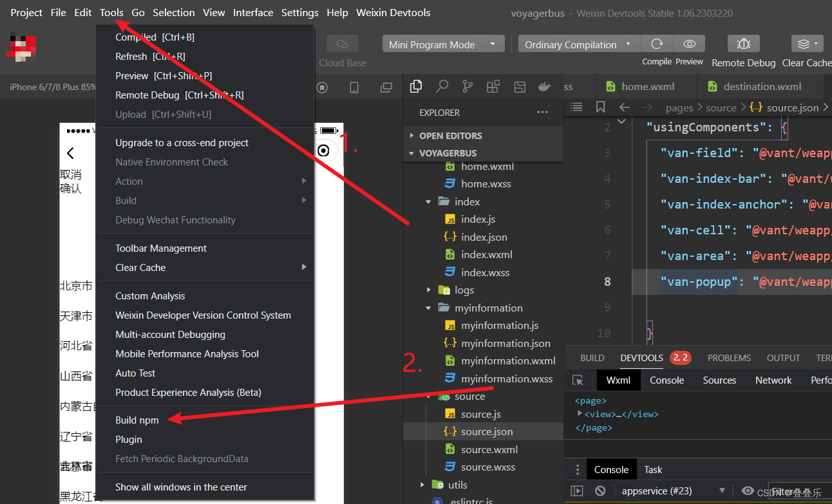
Task: Open Remote Debug bug icon
Action: pos(744,44)
